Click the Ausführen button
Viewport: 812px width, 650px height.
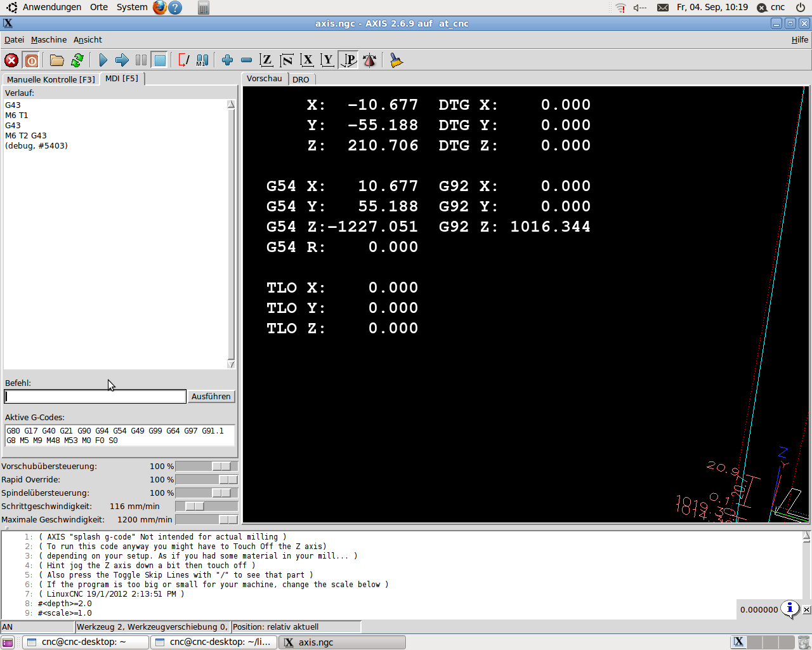(x=211, y=396)
